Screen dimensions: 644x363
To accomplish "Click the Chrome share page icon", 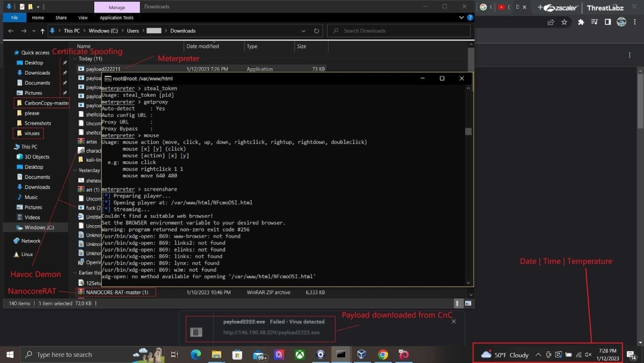I will (550, 22).
